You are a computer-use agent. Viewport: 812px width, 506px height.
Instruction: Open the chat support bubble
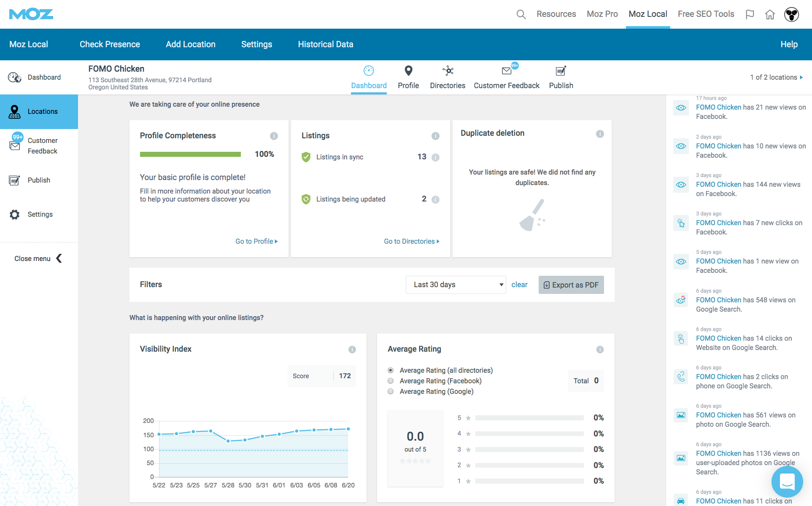[x=787, y=482]
